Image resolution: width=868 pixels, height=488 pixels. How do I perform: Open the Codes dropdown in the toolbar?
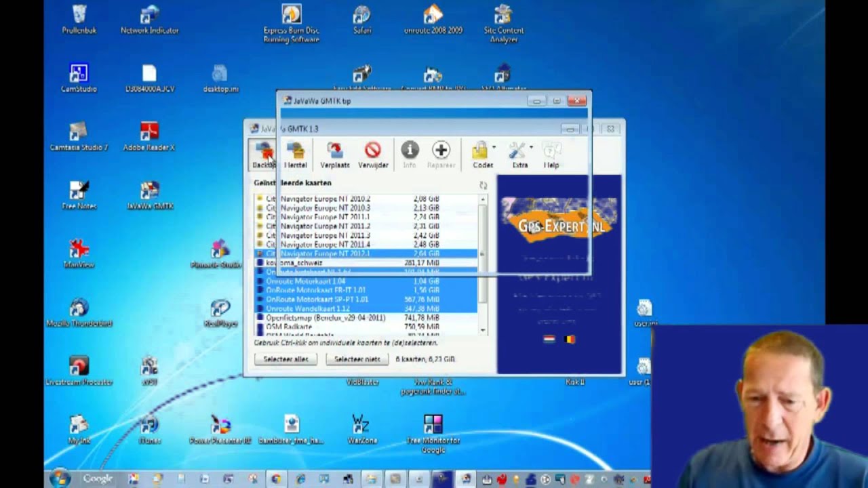[484, 155]
